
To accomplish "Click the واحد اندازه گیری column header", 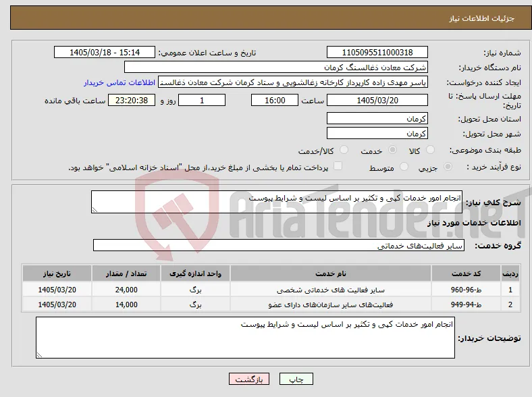I will [x=195, y=273].
